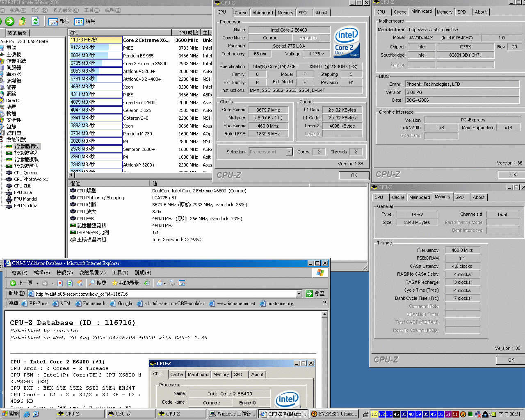Click Internet Explorer mail icon
The height and width of the screenshot is (420, 525).
tap(160, 283)
